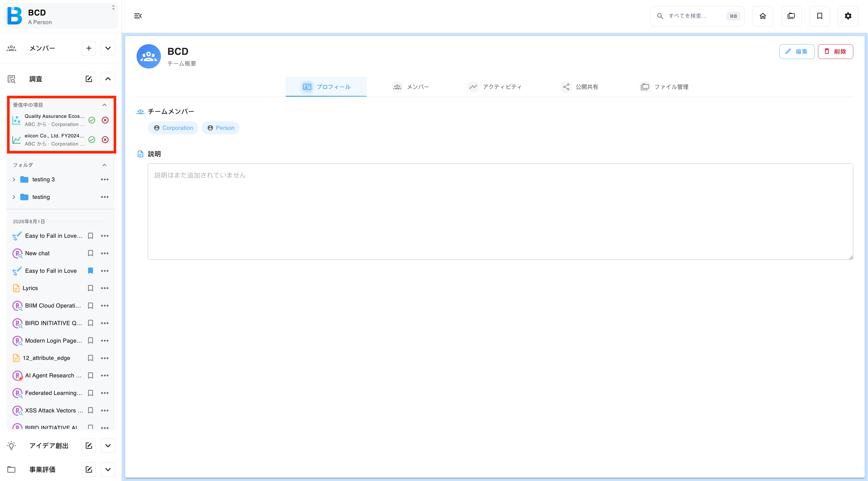Click the 編集 button
868x481 pixels.
pos(797,51)
